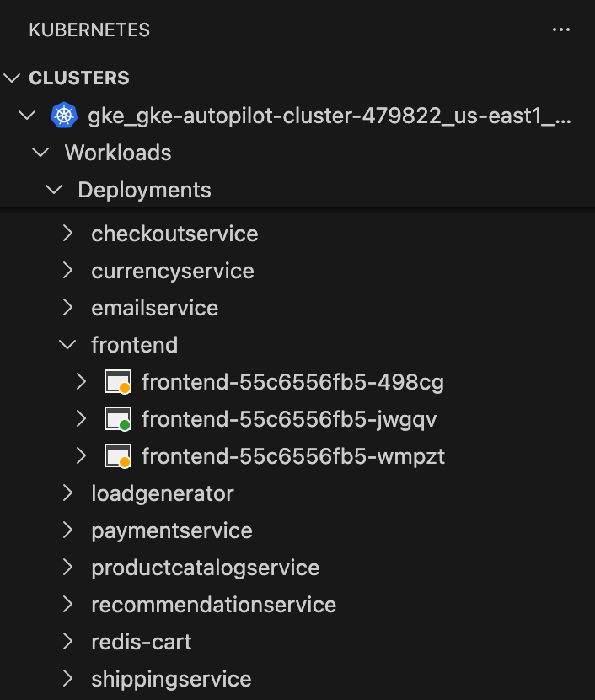Open the Kubernetes panel more actions menu
Viewport: 595px width, 700px height.
click(x=561, y=30)
